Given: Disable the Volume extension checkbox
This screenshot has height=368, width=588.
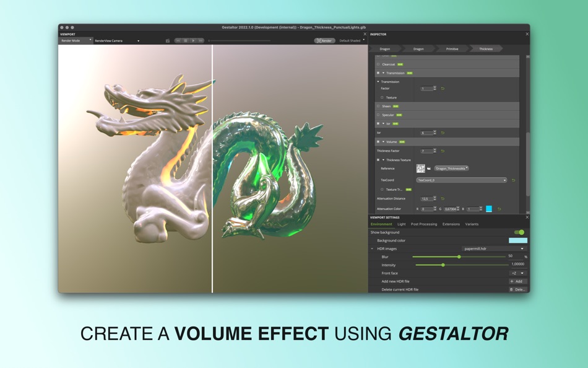Looking at the screenshot, I should click(x=378, y=142).
